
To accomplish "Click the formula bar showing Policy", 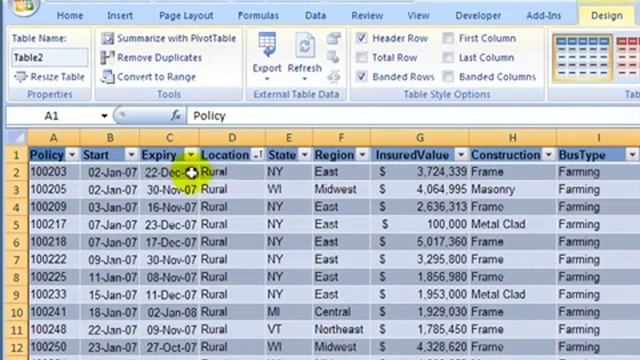I will [413, 116].
